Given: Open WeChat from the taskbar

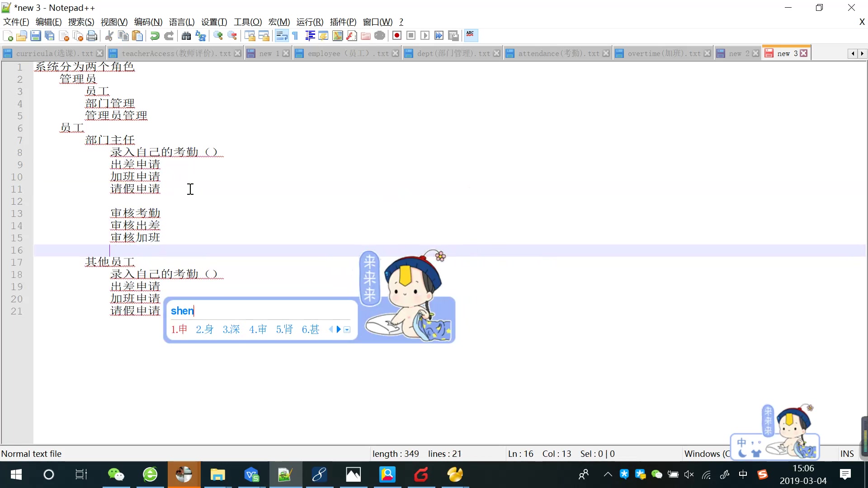Looking at the screenshot, I should click(116, 474).
